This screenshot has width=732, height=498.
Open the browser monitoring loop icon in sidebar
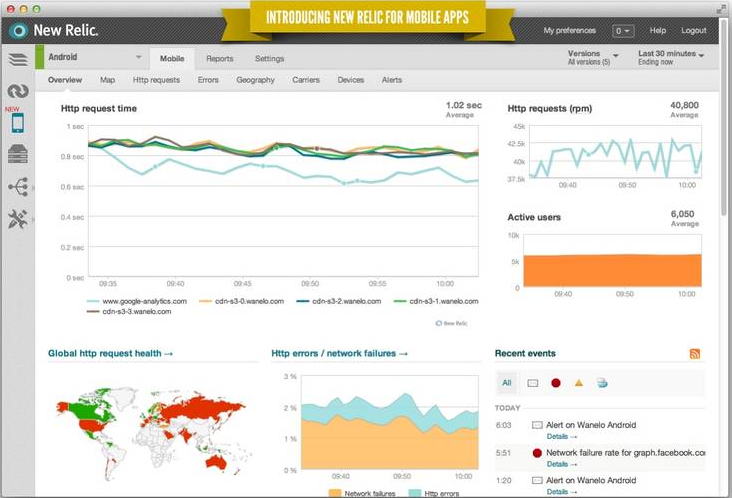[18, 91]
